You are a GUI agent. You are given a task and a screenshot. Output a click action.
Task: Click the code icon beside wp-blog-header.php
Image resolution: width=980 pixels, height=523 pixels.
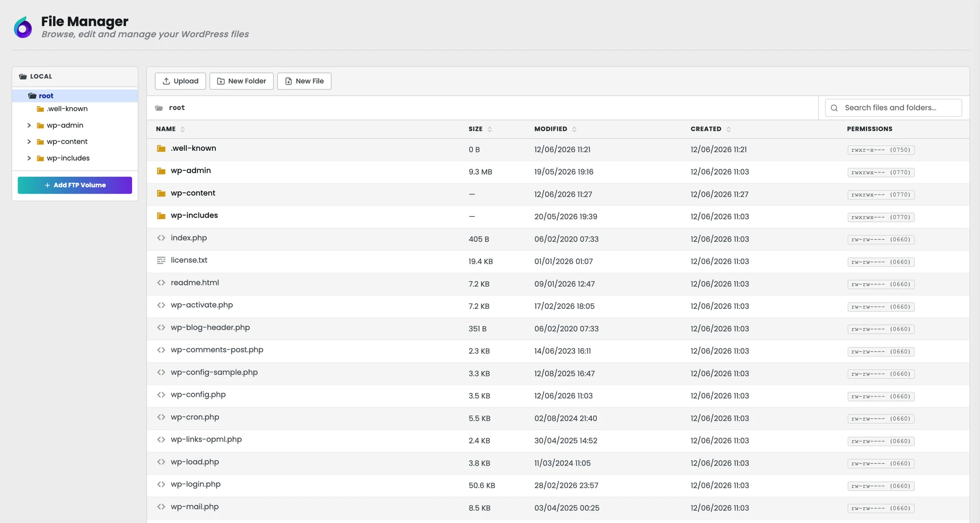click(161, 327)
